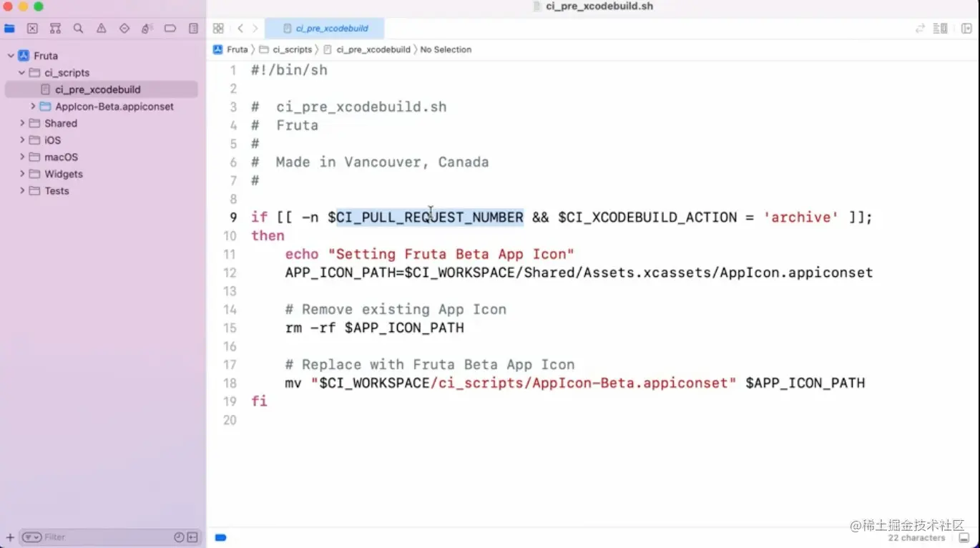Click the 'fi' keyword
The height and width of the screenshot is (548, 980).
point(259,401)
